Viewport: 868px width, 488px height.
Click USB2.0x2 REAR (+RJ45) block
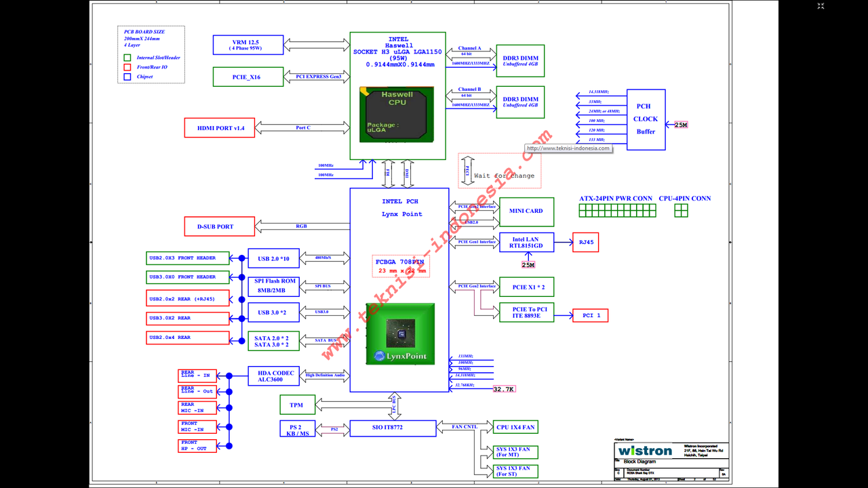[x=188, y=298]
